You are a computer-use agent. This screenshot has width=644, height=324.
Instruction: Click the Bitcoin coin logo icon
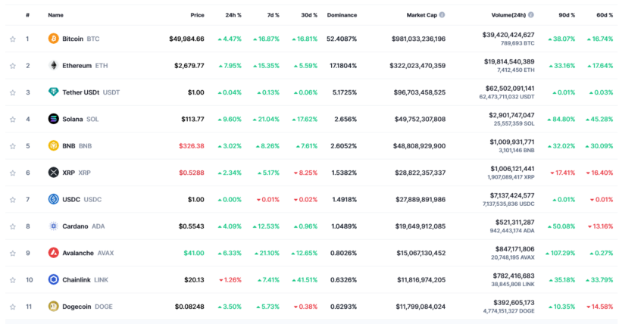(x=53, y=39)
